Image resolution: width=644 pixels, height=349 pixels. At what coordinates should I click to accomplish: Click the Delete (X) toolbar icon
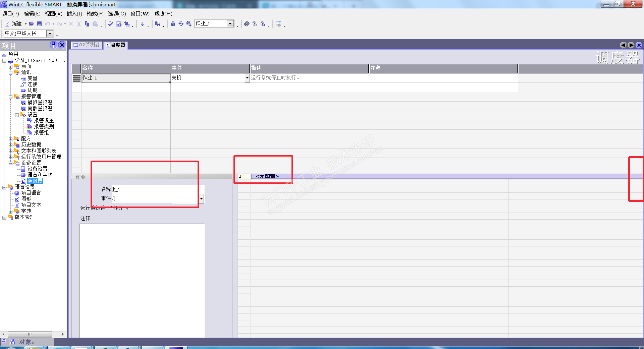point(71,24)
